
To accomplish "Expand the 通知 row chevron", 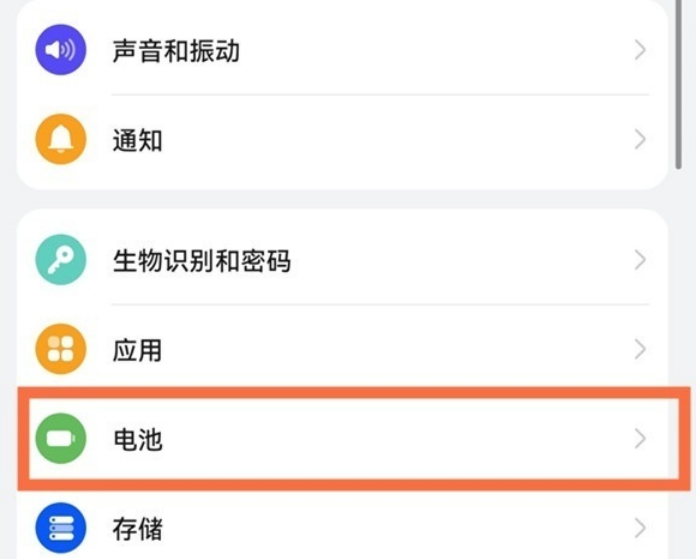I will coord(640,140).
